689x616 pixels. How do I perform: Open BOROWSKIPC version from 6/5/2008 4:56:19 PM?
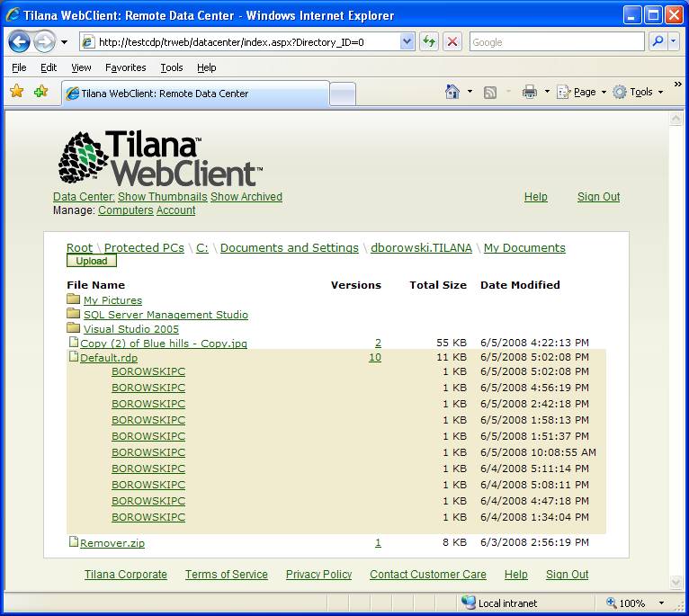click(148, 388)
